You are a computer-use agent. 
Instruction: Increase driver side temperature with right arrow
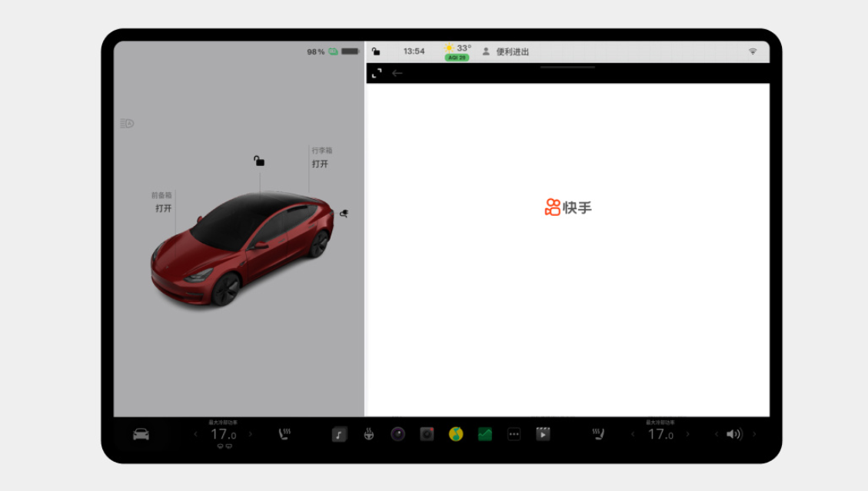point(251,435)
